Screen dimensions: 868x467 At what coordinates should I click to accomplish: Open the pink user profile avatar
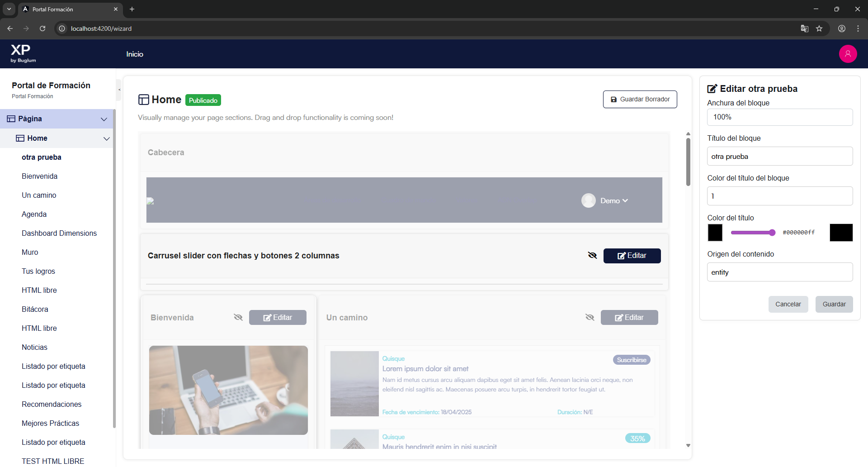click(848, 54)
